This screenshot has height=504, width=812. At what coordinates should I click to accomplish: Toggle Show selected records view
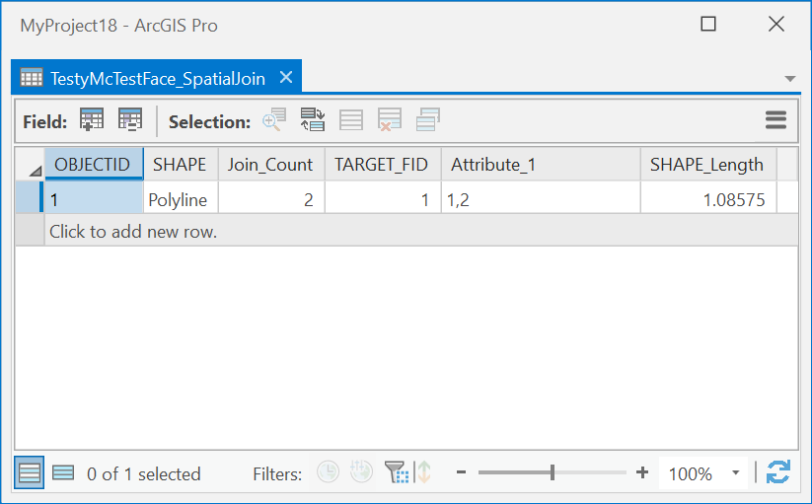(63, 473)
